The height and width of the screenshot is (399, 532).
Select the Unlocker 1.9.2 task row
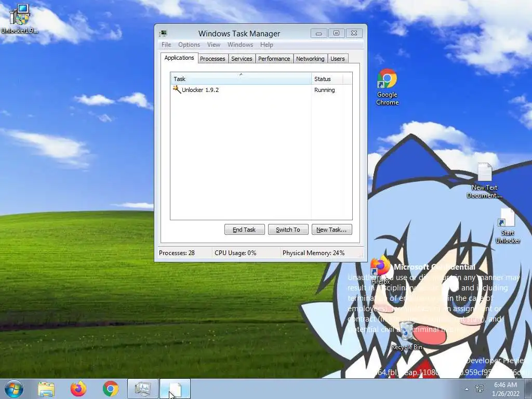261,90
